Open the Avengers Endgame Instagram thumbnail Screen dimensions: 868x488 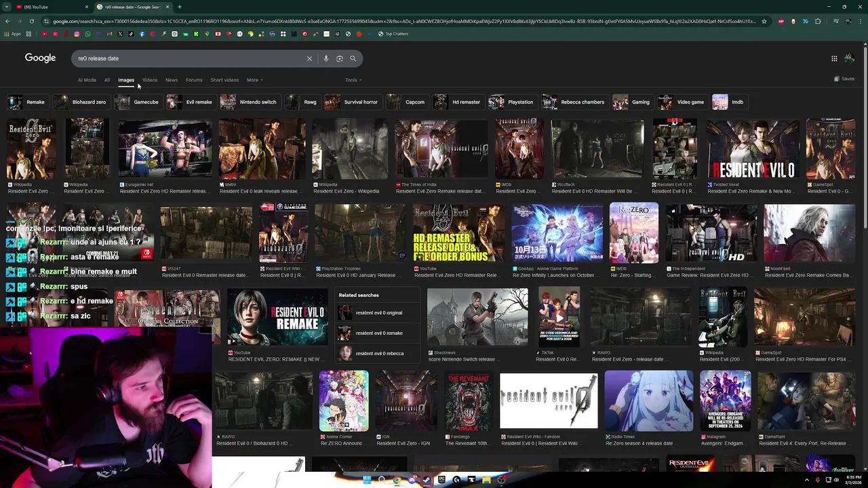725,401
